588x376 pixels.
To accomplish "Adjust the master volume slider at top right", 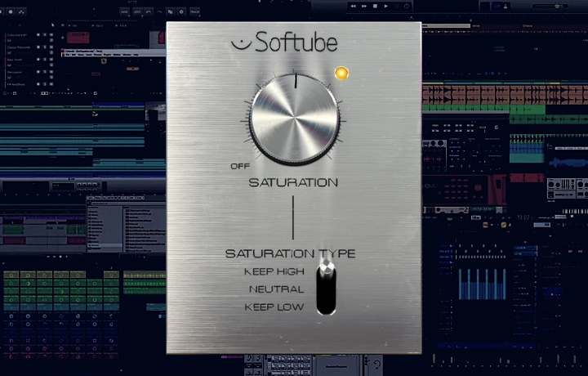I will [x=551, y=6].
